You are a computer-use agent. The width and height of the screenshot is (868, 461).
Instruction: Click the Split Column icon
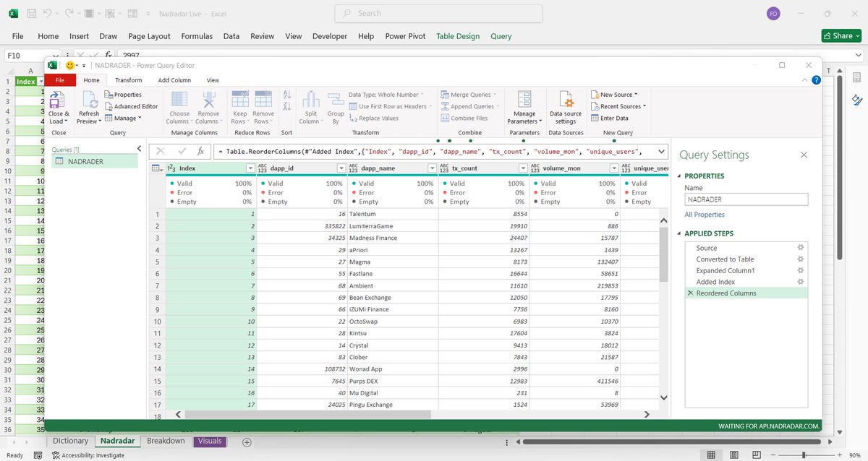(x=311, y=100)
